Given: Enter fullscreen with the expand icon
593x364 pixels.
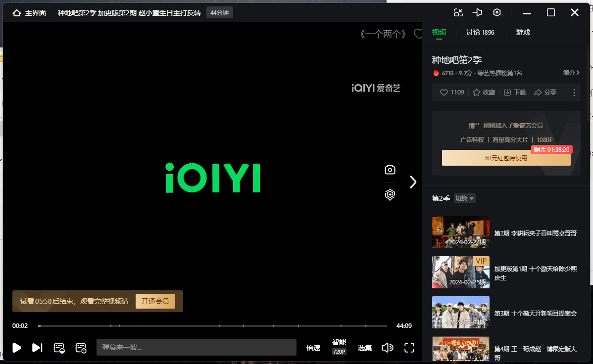Looking at the screenshot, I should coord(409,348).
